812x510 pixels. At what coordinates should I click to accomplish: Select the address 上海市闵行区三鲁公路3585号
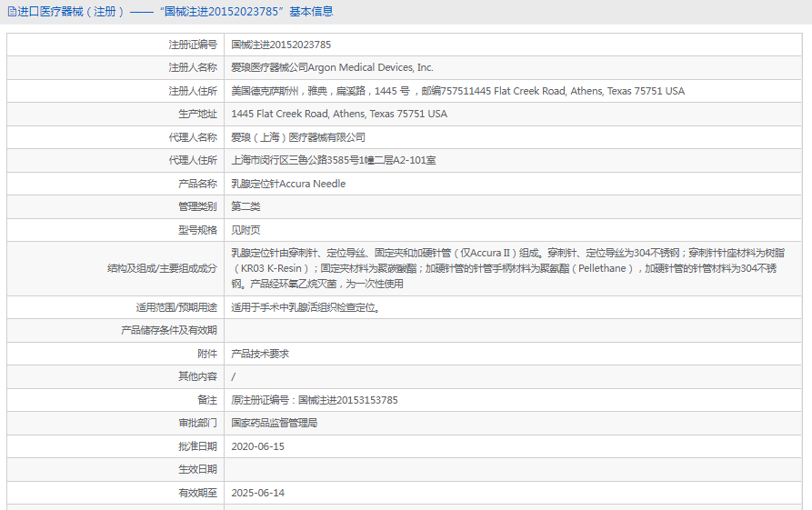(x=334, y=160)
